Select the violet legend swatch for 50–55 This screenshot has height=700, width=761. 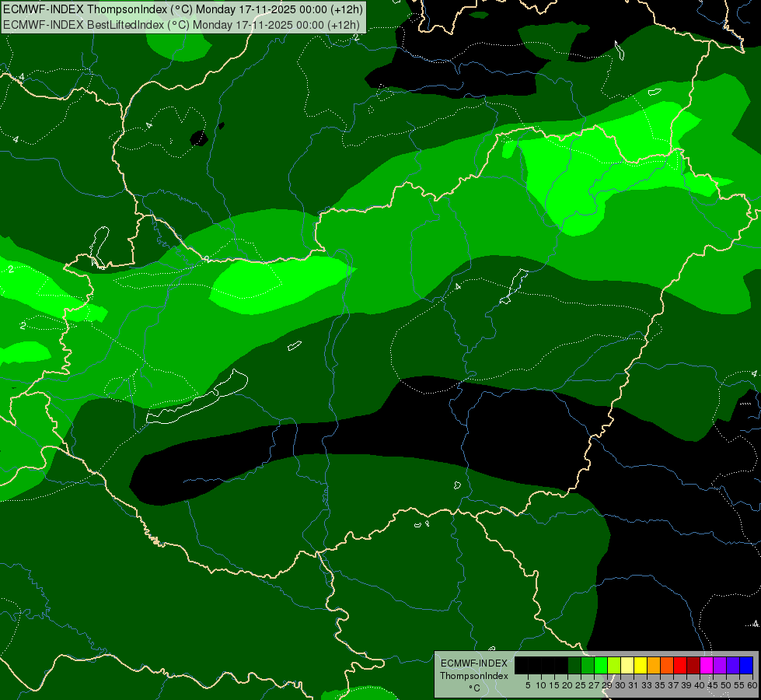pyautogui.click(x=733, y=666)
